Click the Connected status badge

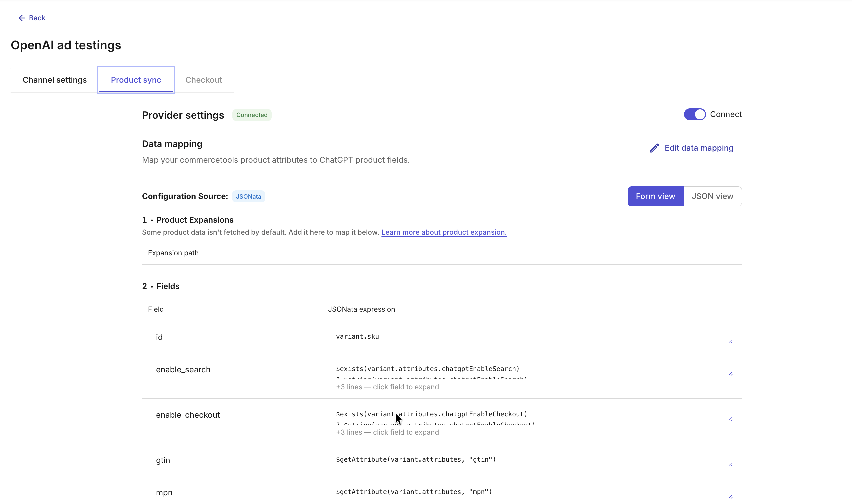click(252, 115)
